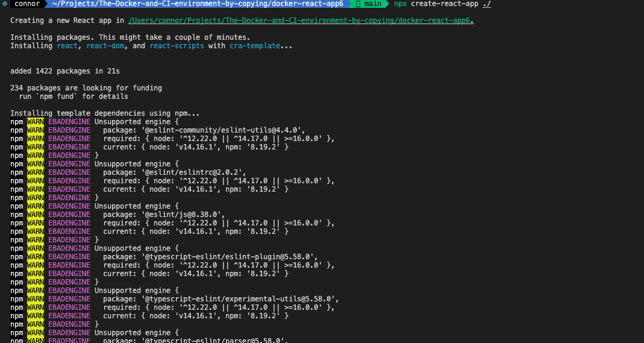Click the cyan 'react' package name

67,46
